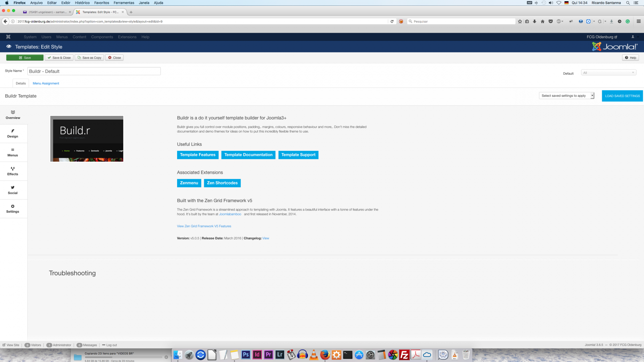The image size is (644, 362).
Task: Open the System menu
Action: point(30,37)
